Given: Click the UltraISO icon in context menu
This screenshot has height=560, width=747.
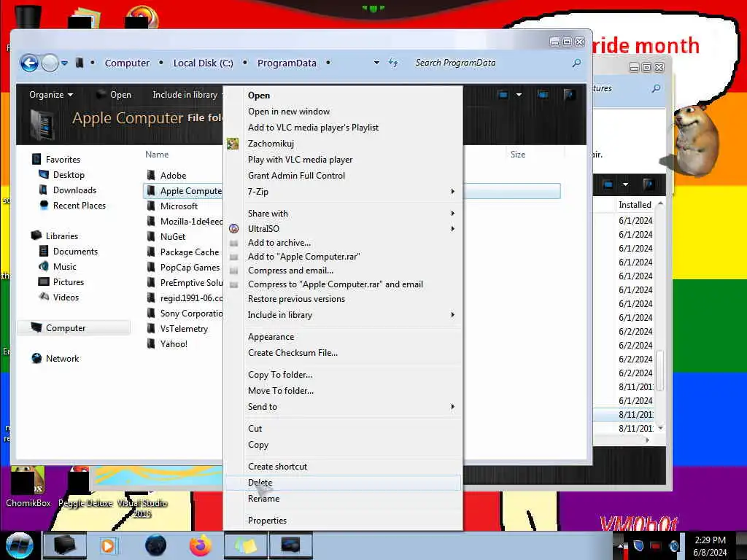Looking at the screenshot, I should coord(234,228).
